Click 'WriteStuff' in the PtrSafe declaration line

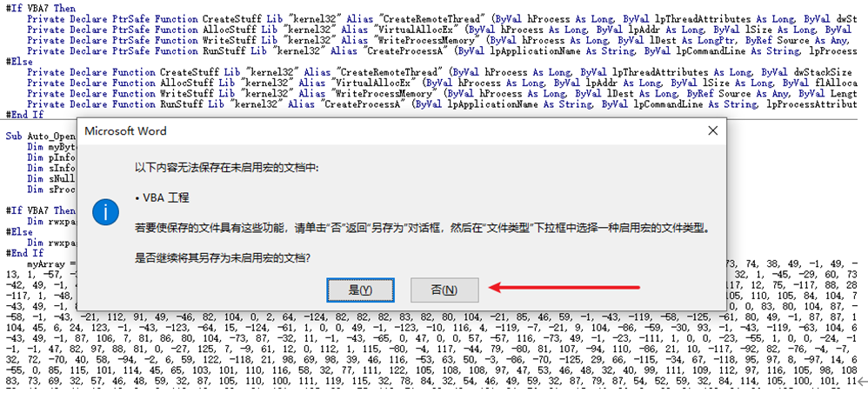(228, 40)
